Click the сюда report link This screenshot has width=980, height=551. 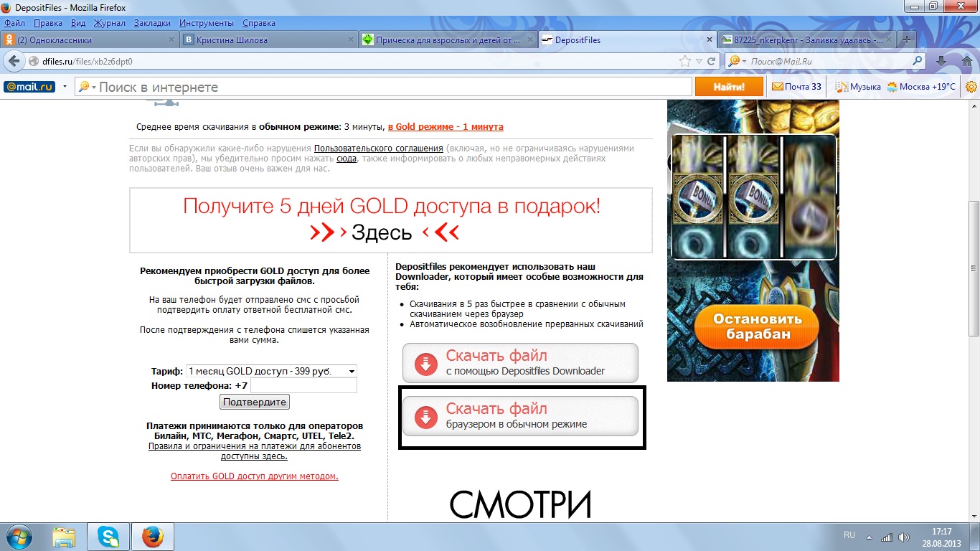tap(347, 159)
